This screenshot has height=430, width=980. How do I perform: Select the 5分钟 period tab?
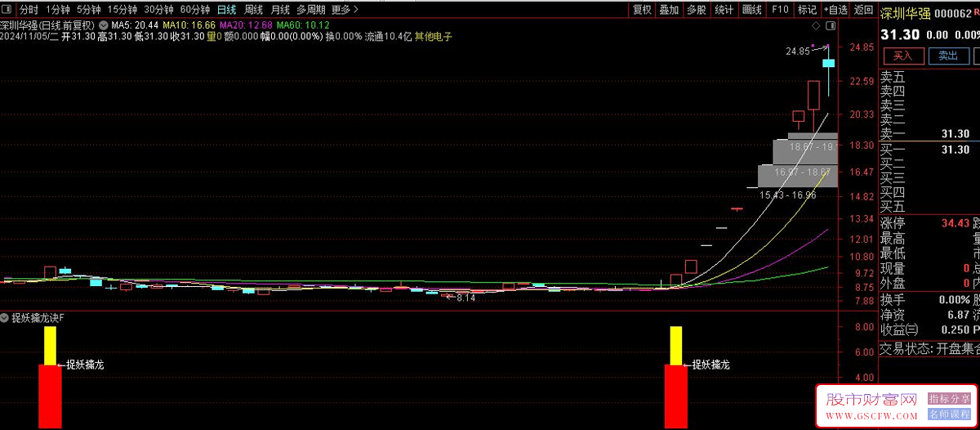(89, 10)
